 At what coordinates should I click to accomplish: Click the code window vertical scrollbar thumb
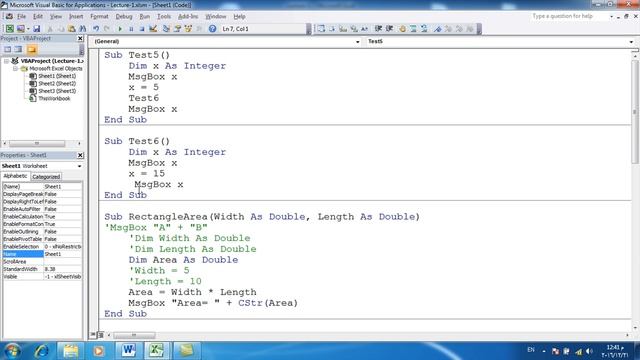pyautogui.click(x=635, y=112)
